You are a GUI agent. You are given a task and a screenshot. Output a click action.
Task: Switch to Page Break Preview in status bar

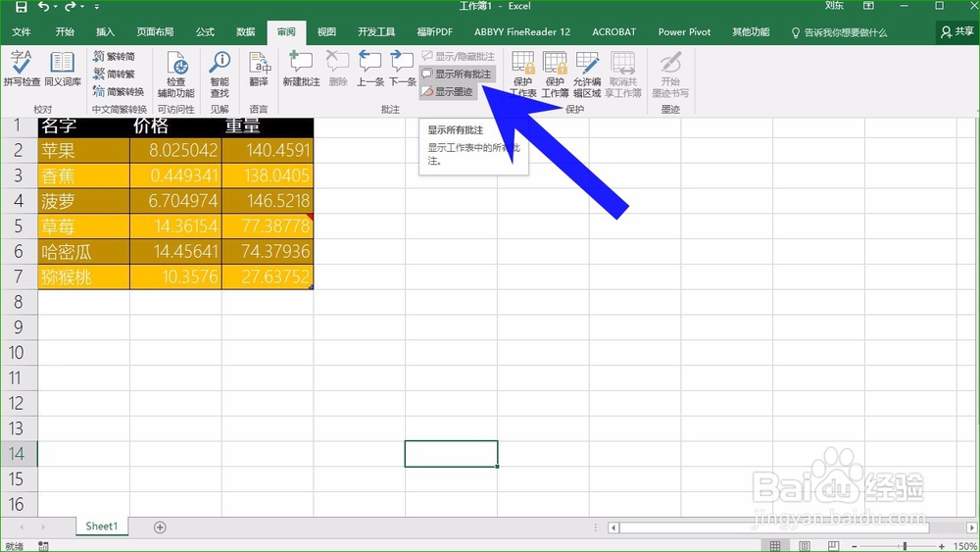[833, 546]
